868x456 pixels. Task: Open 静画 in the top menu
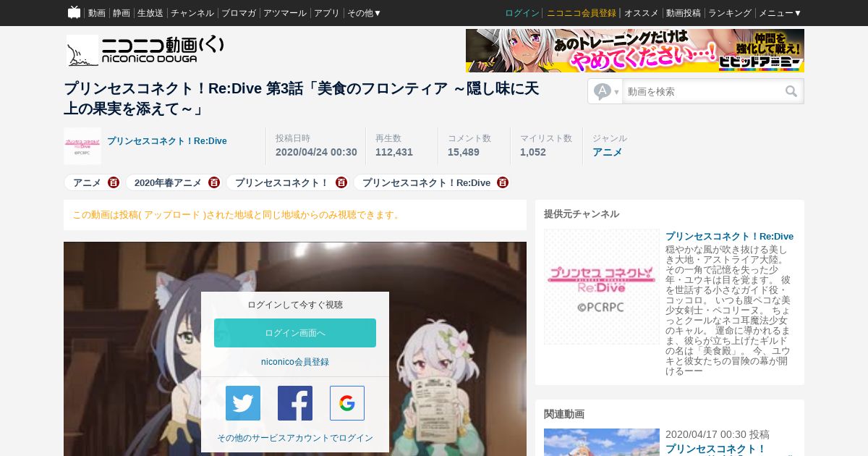click(122, 13)
